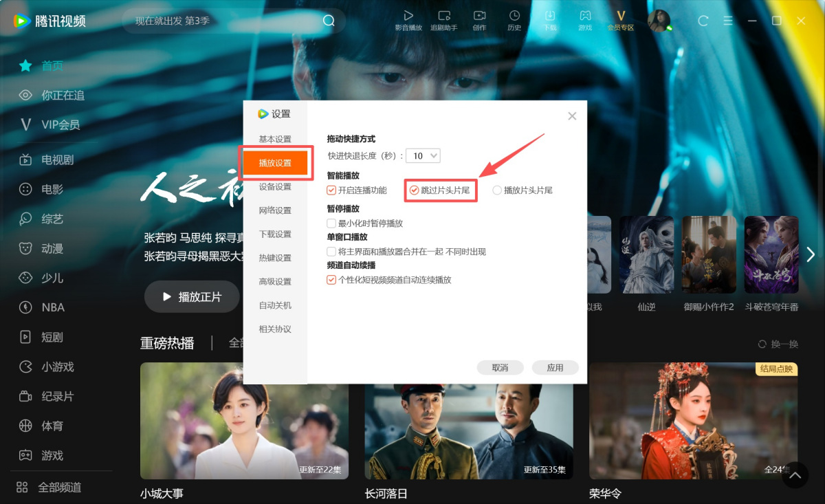The width and height of the screenshot is (825, 504).
Task: Switch to 热键设置 settings tab
Action: 275,258
